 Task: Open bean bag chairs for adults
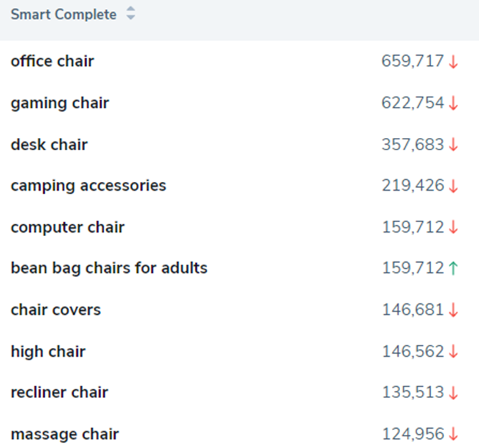click(109, 268)
